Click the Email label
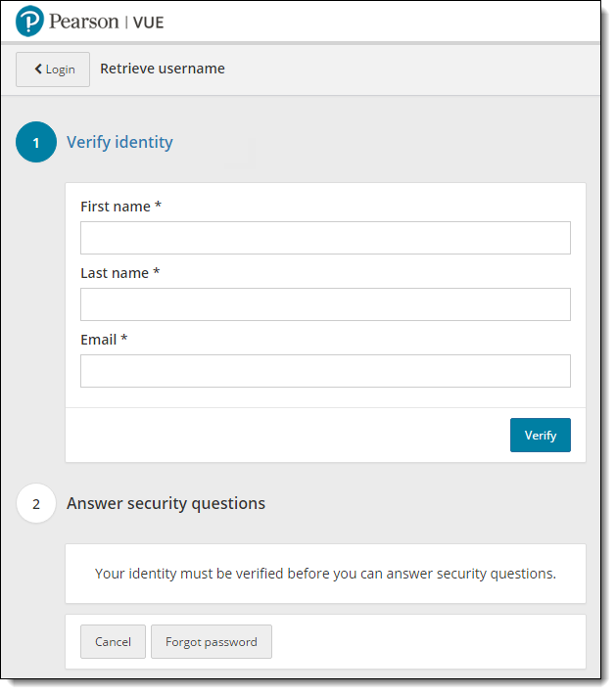The width and height of the screenshot is (616, 694). [x=105, y=342]
